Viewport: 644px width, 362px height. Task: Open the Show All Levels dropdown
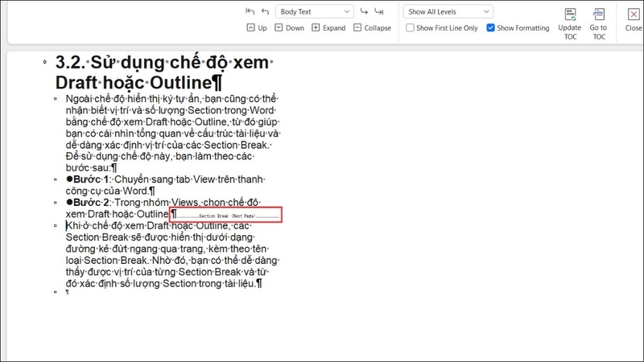[x=448, y=11]
